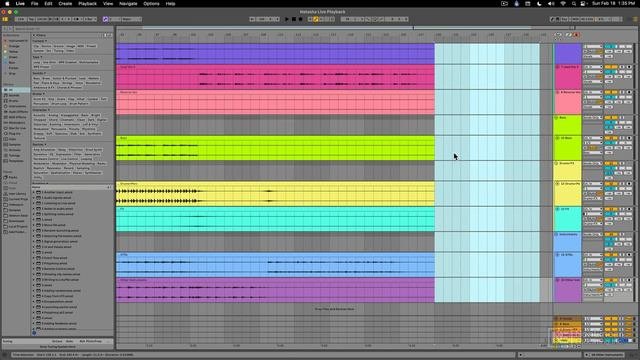The image size is (640, 360).
Task: Select the Clips category in browser sidebar
Action: pos(17,139)
